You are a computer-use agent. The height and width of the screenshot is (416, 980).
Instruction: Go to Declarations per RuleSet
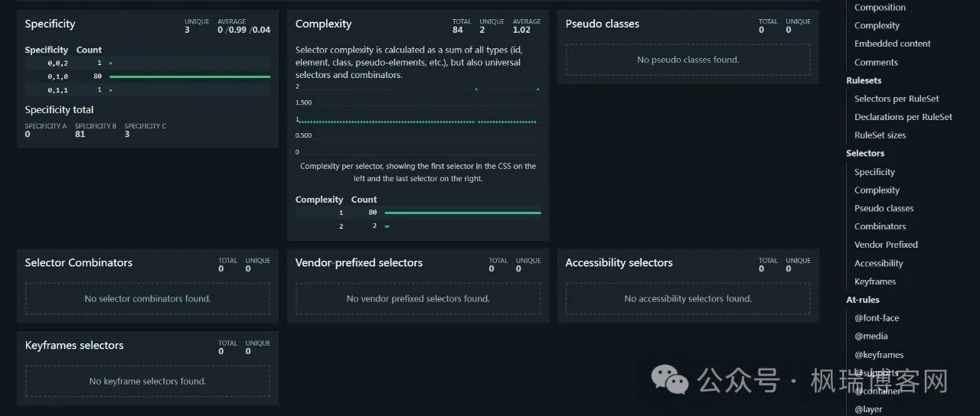click(903, 117)
